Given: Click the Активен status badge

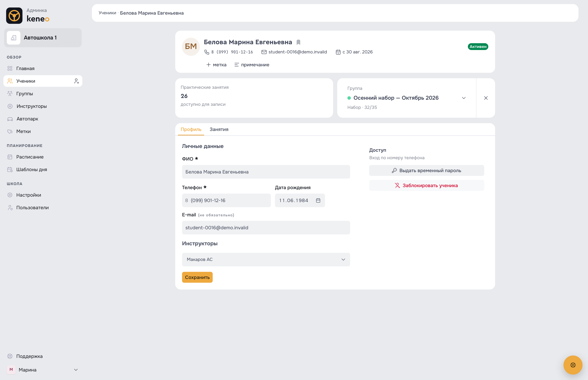Looking at the screenshot, I should point(478,47).
